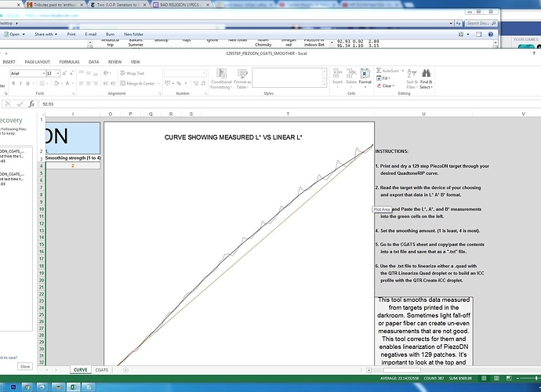Click AutoSum button in Editing group
The width and height of the screenshot is (541, 392).
(x=390, y=71)
